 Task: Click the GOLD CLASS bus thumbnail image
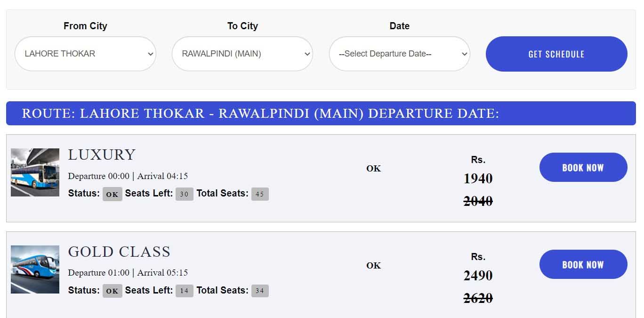pos(35,269)
